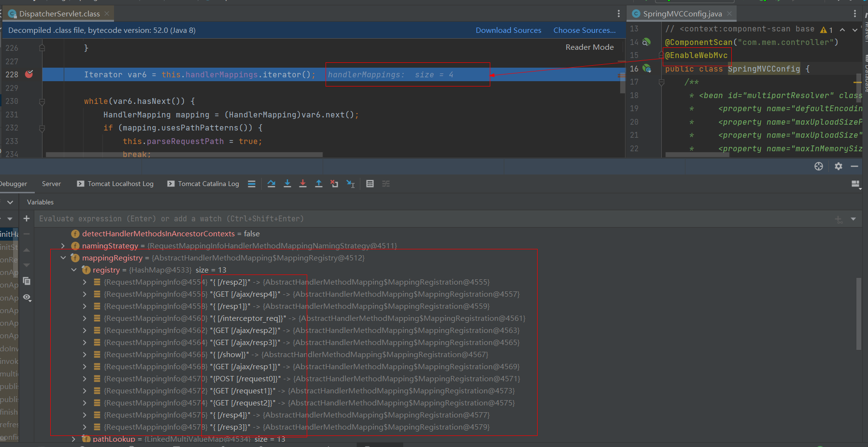
Task: Click the Download Sources link
Action: pos(508,30)
